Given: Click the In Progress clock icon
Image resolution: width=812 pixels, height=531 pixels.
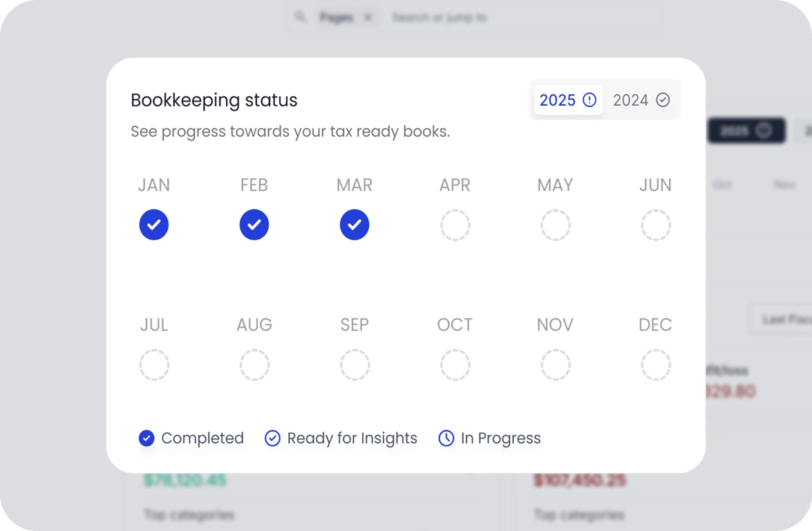Looking at the screenshot, I should tap(446, 438).
